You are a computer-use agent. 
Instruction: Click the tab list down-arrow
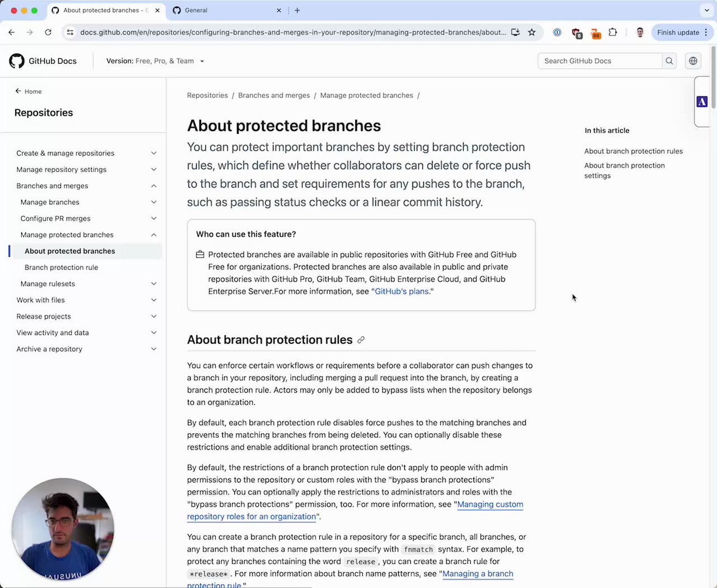707,10
